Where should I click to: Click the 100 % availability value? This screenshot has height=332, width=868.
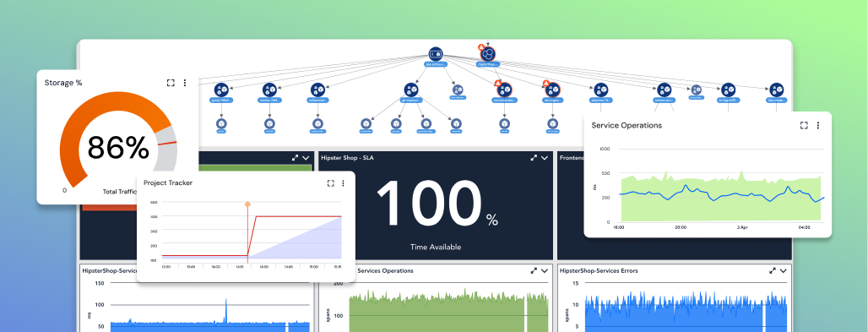(437, 204)
